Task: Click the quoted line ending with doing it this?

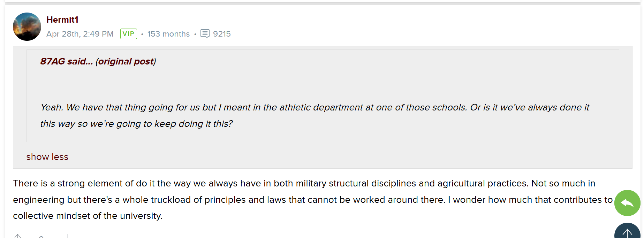Action: [136, 124]
